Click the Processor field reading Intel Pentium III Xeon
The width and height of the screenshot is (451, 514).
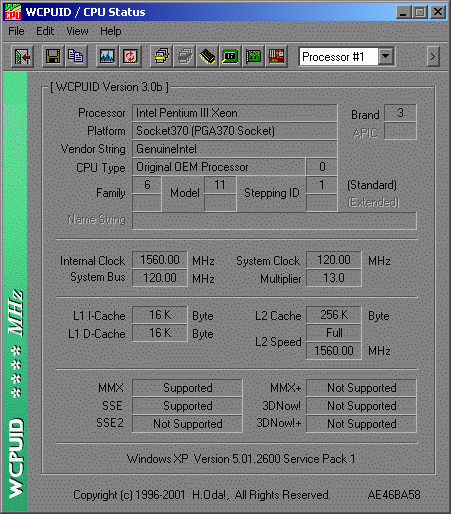tap(235, 113)
